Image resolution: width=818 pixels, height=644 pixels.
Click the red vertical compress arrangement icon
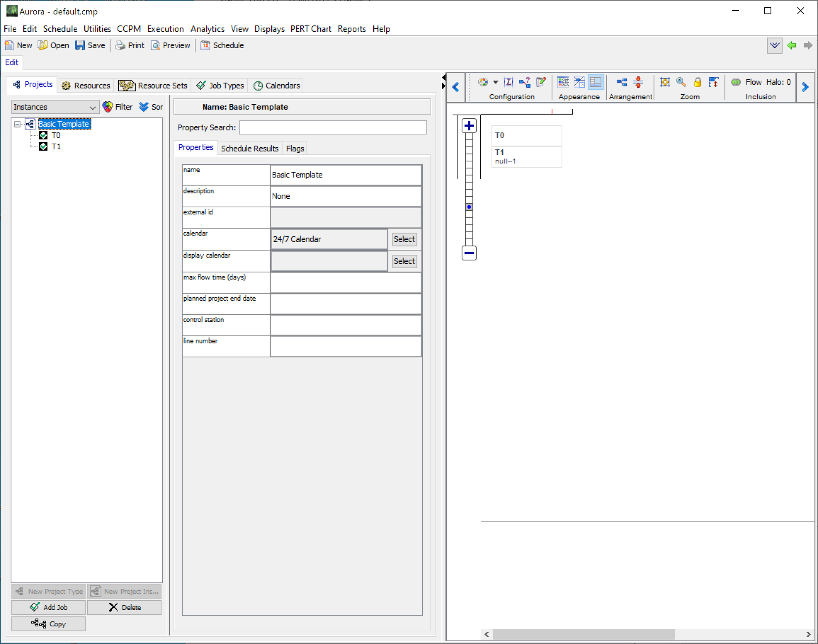click(x=638, y=82)
